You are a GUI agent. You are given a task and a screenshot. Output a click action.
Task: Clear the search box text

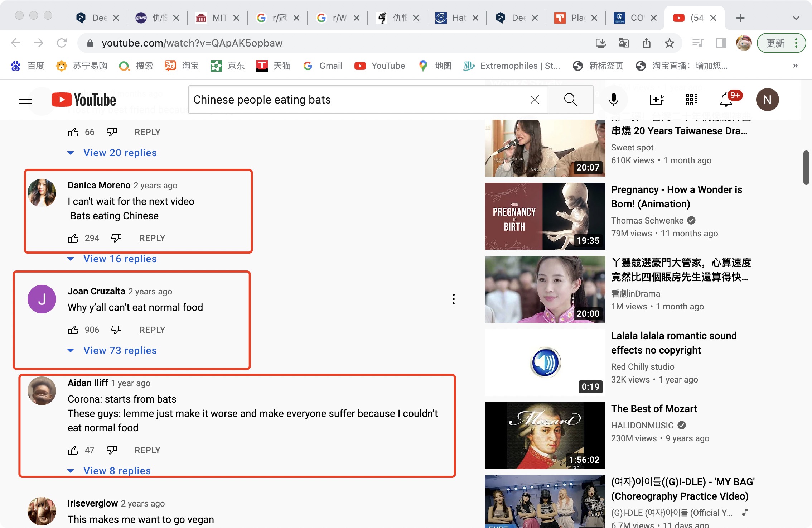(535, 100)
